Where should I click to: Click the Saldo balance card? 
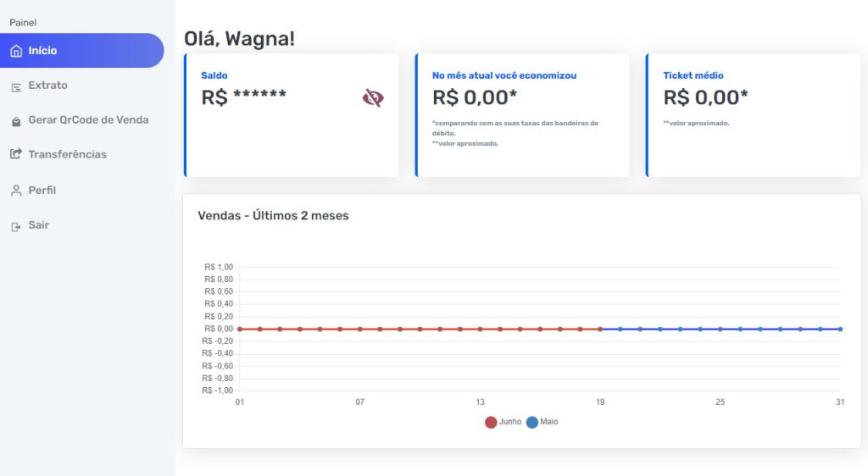pos(292,115)
